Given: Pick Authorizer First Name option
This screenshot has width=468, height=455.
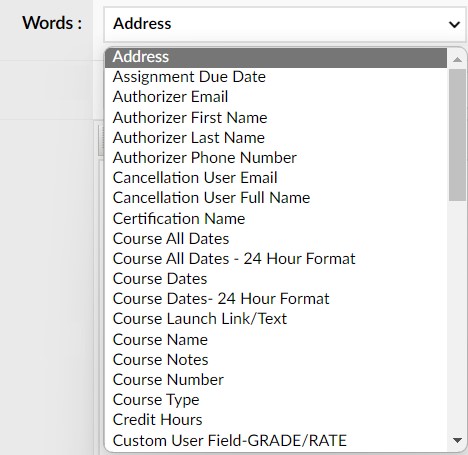Looking at the screenshot, I should coord(276,118).
